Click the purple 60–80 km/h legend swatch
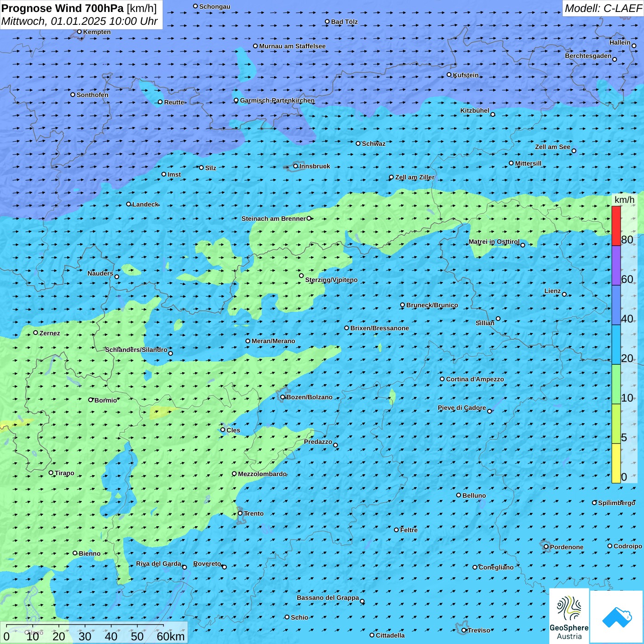This screenshot has height=644, width=644. pyautogui.click(x=616, y=265)
